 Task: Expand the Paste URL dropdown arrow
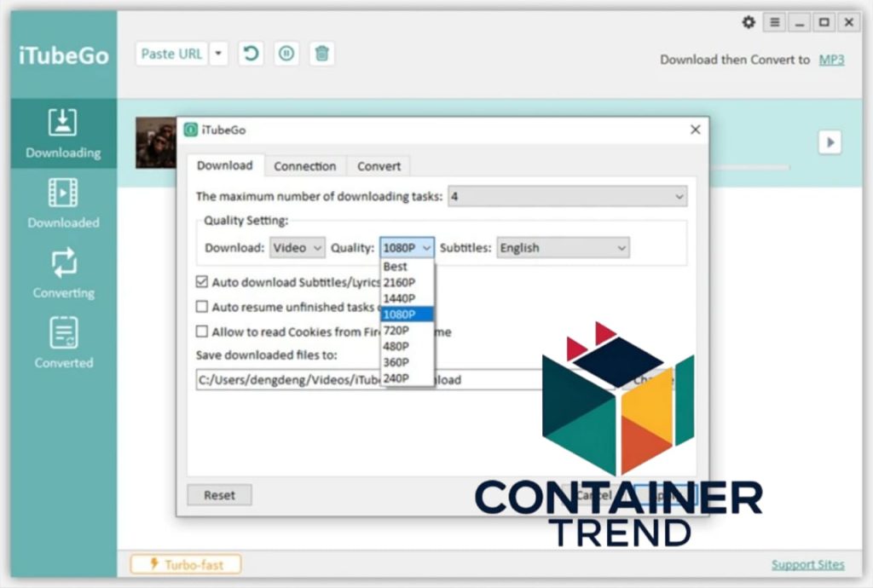(x=219, y=54)
